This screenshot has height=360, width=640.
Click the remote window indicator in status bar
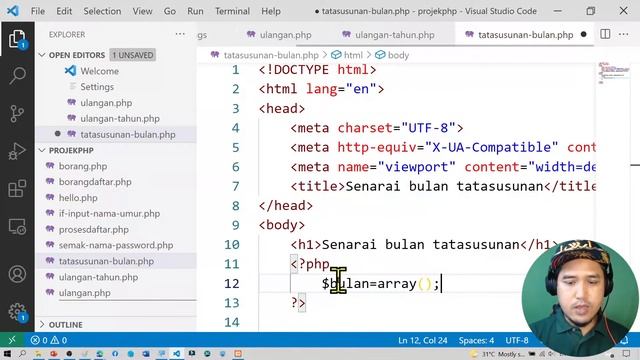[12, 340]
